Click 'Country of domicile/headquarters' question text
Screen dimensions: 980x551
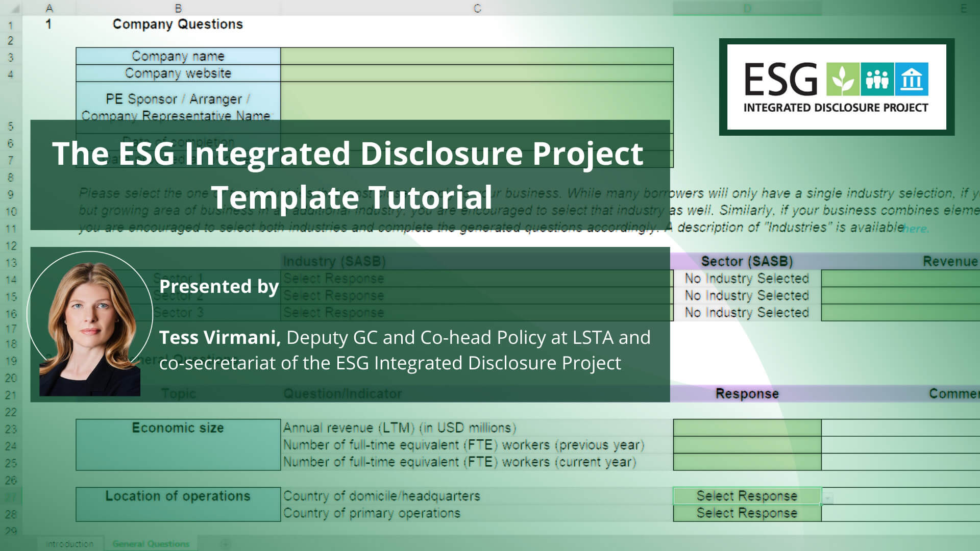[382, 496]
